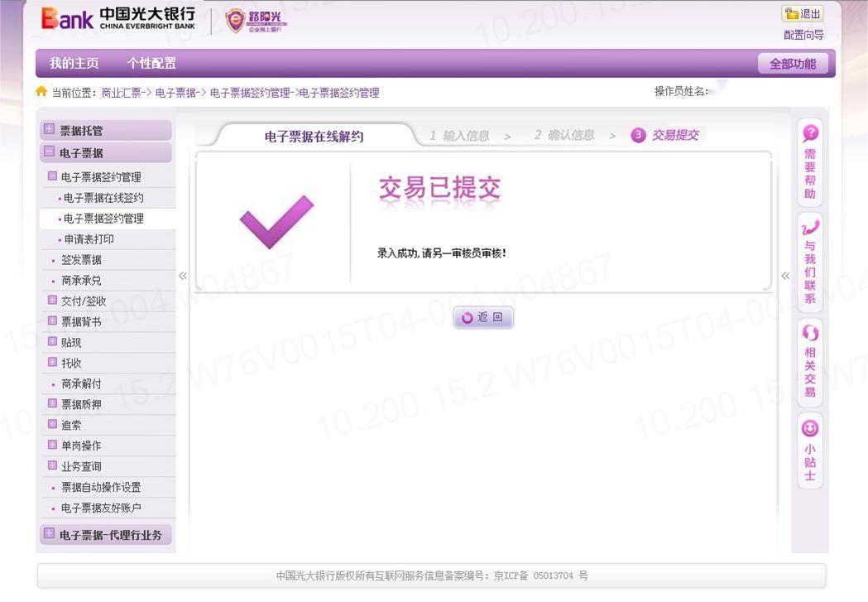
Task: Open the 个性配置 menu
Action: (x=151, y=63)
